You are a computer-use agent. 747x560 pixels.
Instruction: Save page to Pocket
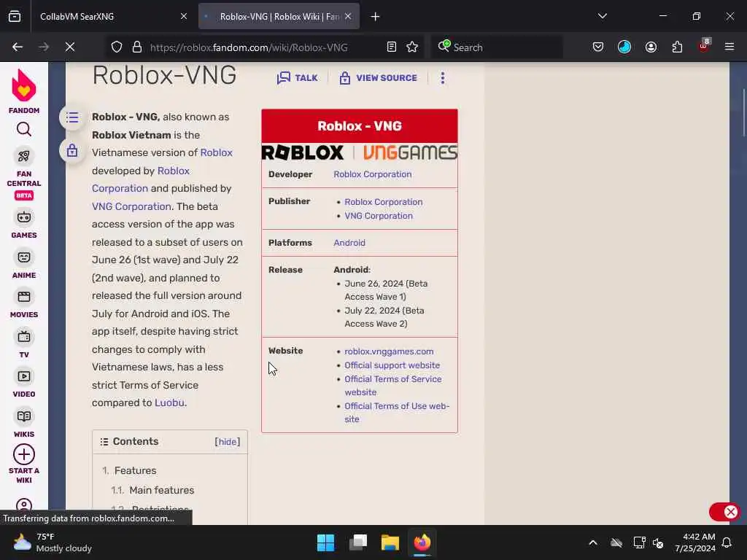pyautogui.click(x=598, y=47)
